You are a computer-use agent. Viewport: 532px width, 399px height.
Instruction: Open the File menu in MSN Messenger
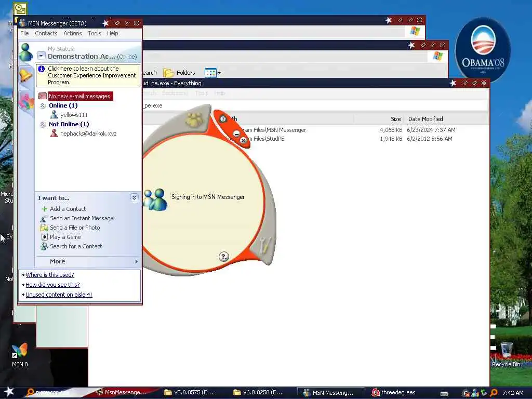24,33
